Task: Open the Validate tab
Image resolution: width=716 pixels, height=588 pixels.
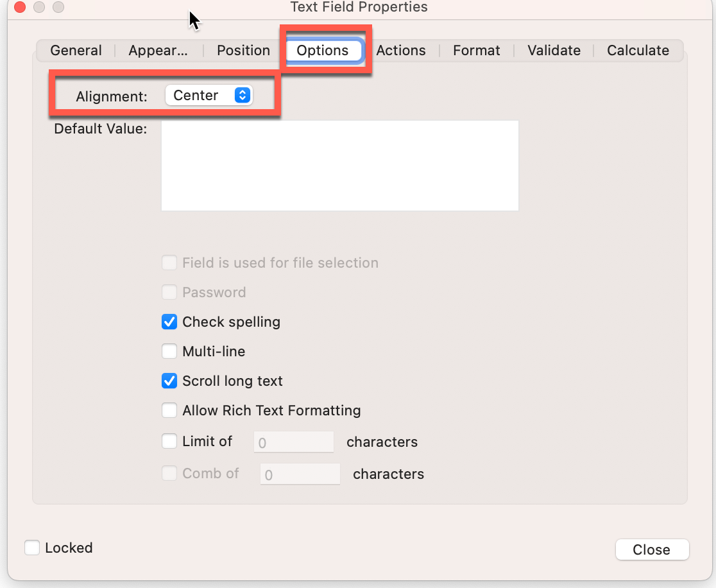Action: pyautogui.click(x=553, y=50)
